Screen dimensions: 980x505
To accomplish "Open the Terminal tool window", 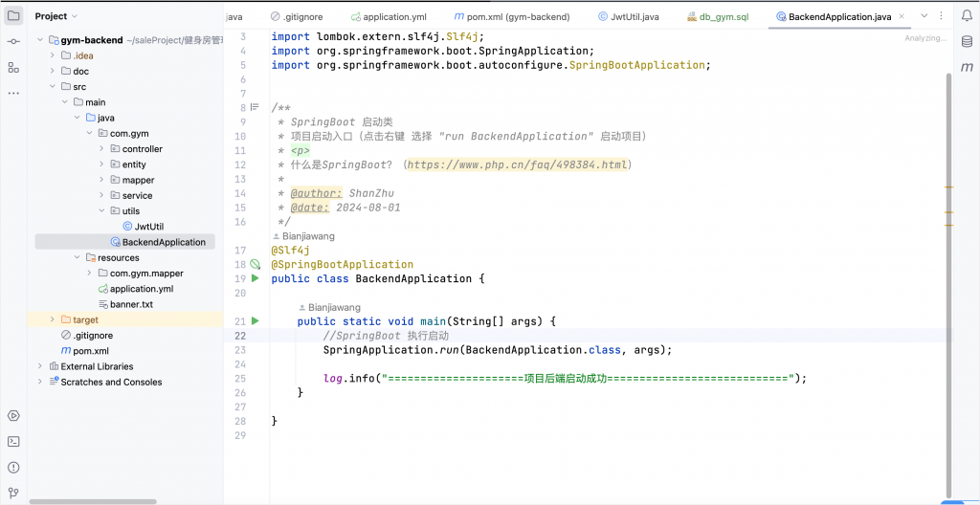I will click(13, 441).
